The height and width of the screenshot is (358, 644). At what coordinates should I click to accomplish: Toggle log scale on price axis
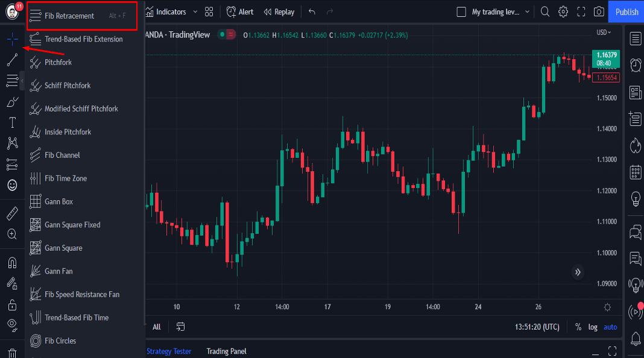(x=593, y=327)
